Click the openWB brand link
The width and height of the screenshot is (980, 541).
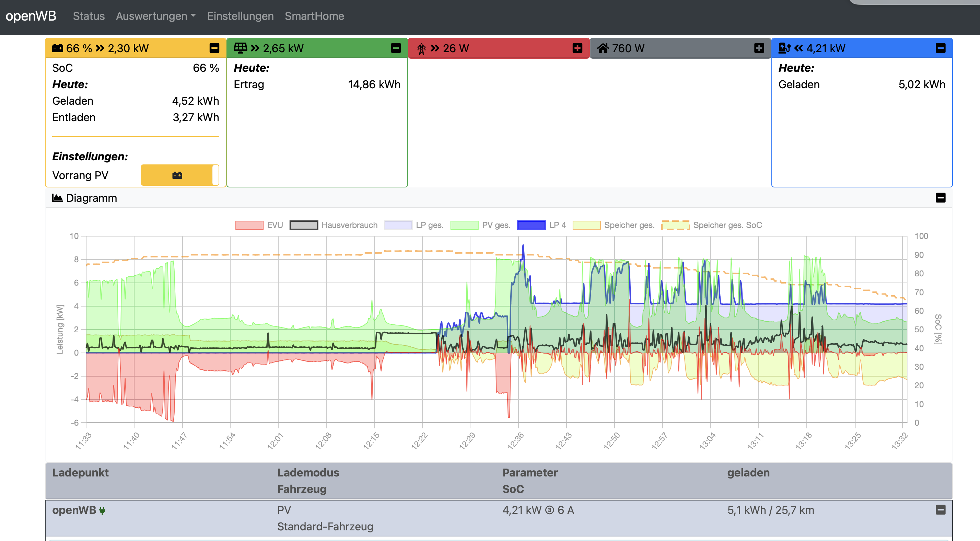[x=31, y=16]
